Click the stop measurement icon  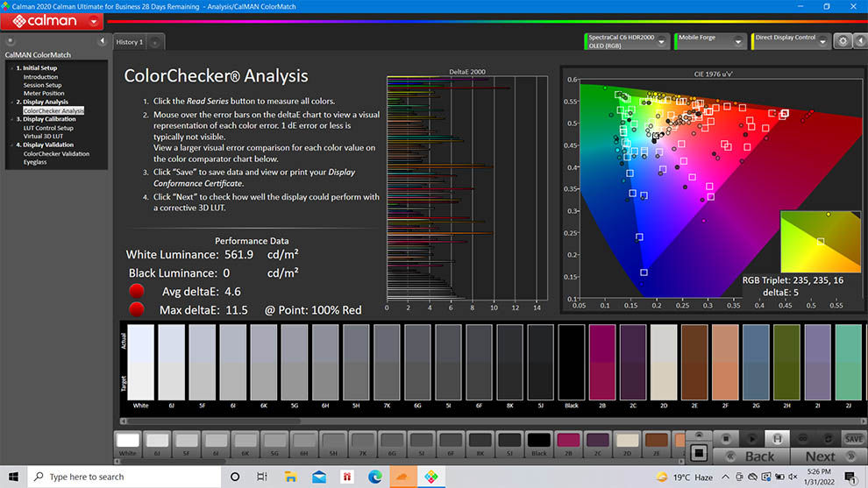click(x=726, y=439)
